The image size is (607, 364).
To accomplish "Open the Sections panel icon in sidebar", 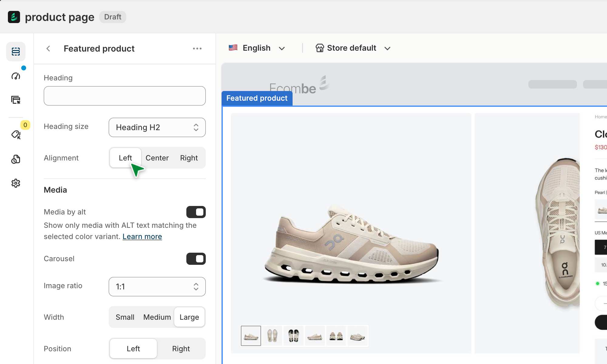I will coord(16,52).
